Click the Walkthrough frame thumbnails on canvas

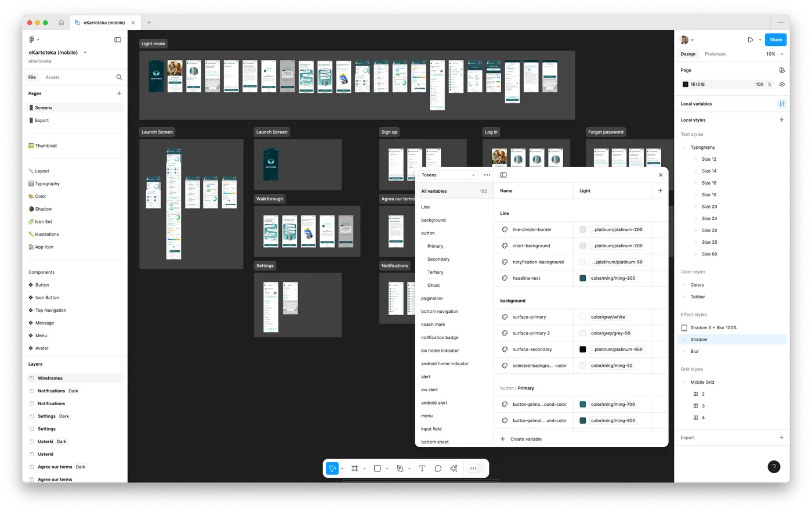307,231
